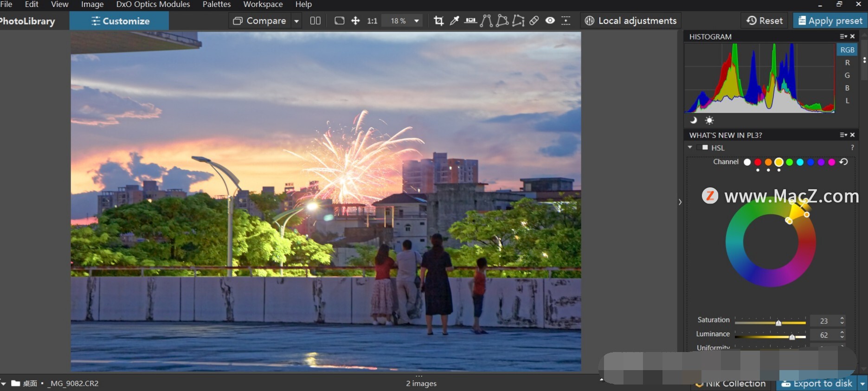This screenshot has width=868, height=391.
Task: Open Export to disk dropdown arrow
Action: [x=862, y=384]
